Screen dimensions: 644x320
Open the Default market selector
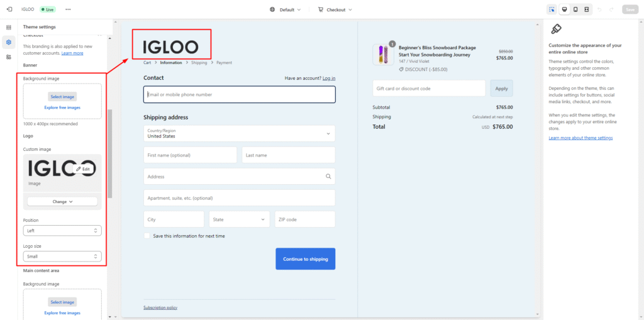[x=286, y=9]
